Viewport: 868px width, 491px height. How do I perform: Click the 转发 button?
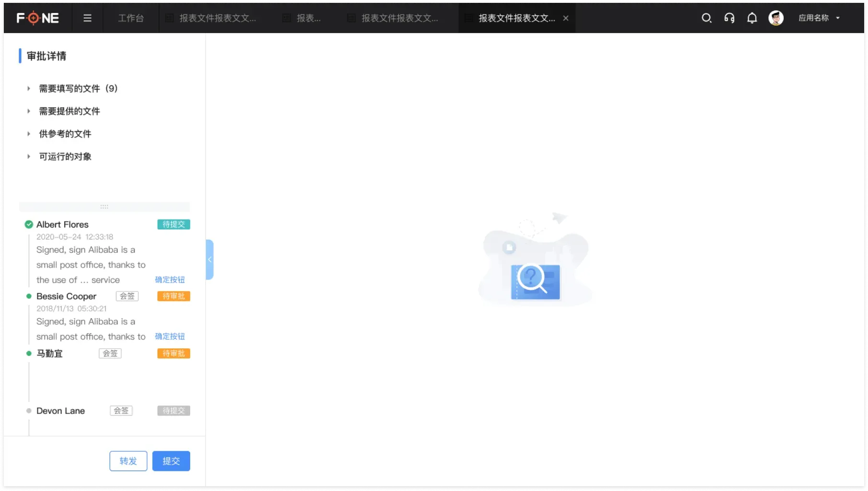[128, 461]
